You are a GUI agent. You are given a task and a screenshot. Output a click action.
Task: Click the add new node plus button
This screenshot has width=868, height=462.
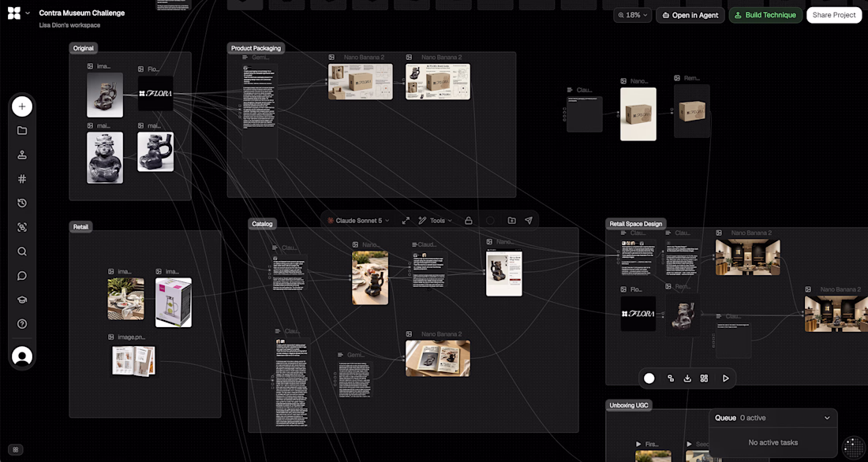[x=22, y=106]
